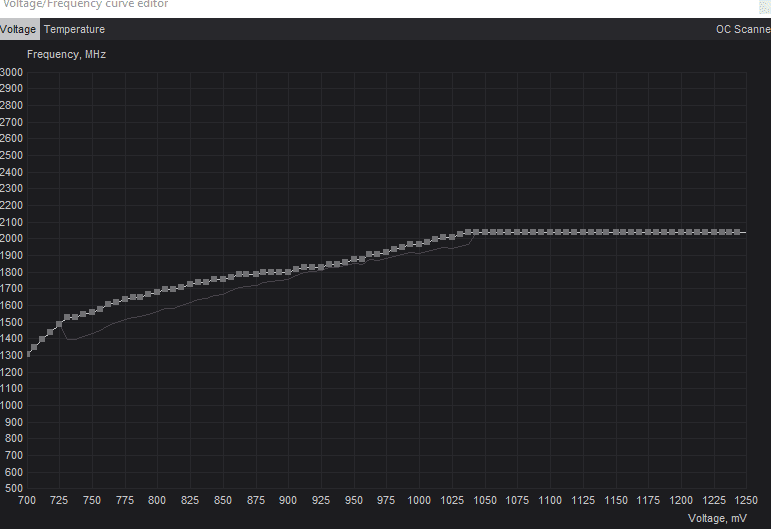The image size is (771, 529).
Task: Select the curve point at 1225 mV
Action: pos(713,232)
